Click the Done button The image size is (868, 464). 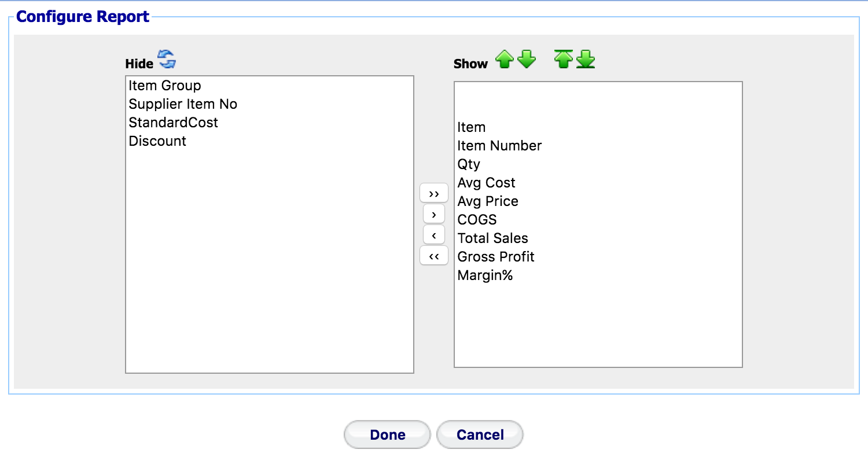388,434
